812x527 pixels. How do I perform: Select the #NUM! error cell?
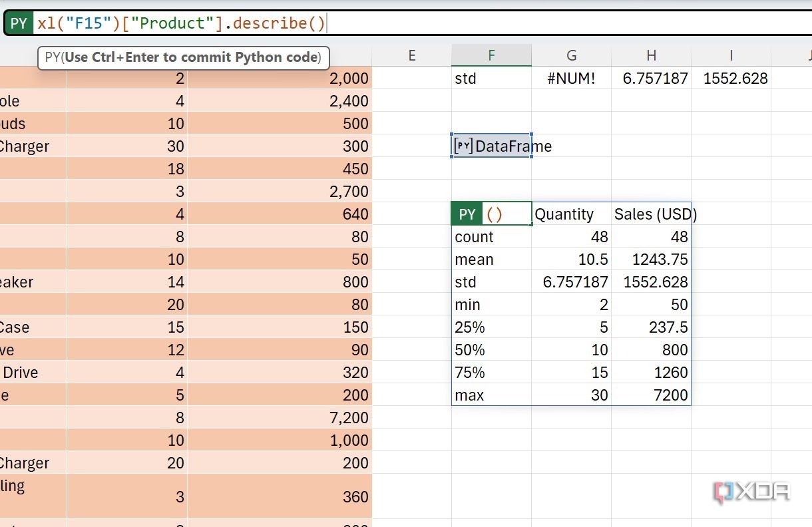point(571,79)
